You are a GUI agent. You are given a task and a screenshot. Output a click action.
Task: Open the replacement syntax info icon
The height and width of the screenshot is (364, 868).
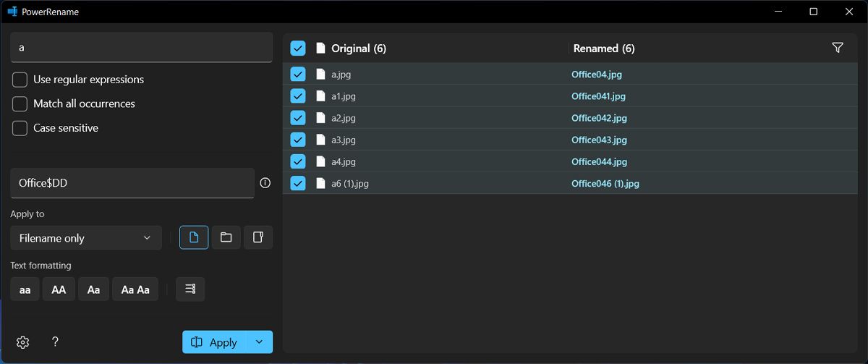click(265, 183)
